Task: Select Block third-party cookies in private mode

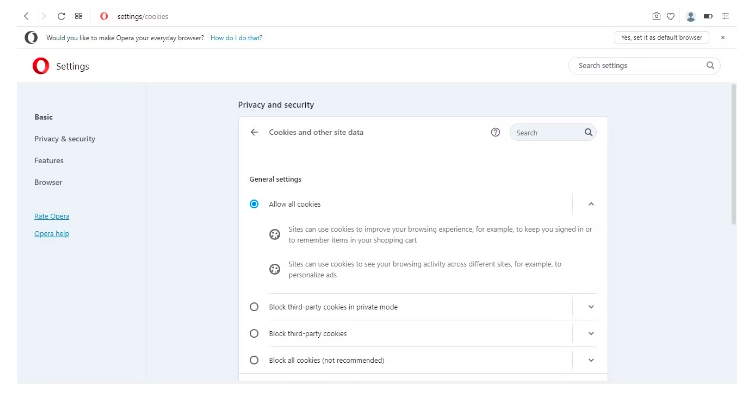Action: tap(254, 307)
